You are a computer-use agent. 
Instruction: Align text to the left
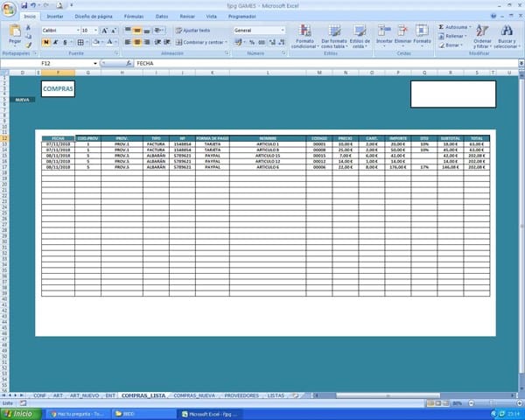pyautogui.click(x=128, y=42)
